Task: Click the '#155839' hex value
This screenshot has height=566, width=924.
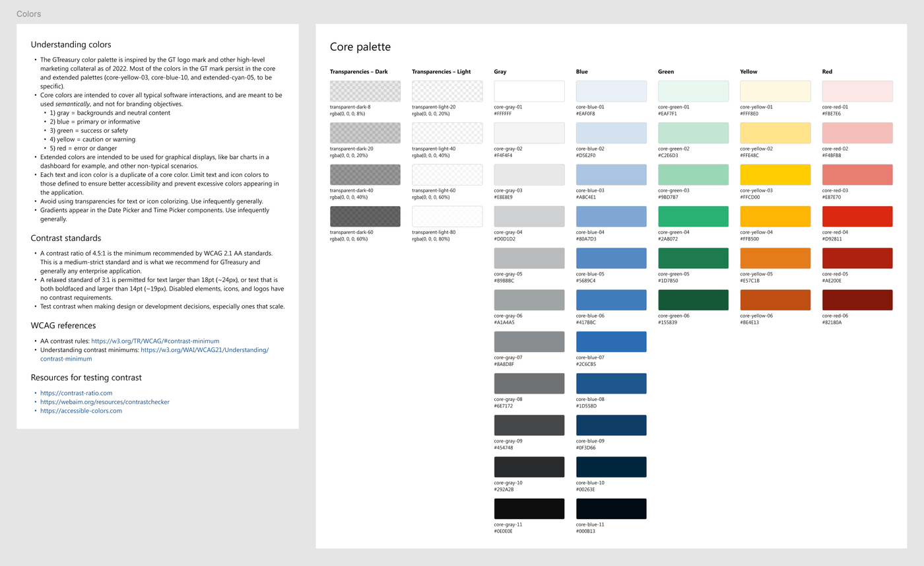Action: [x=668, y=322]
